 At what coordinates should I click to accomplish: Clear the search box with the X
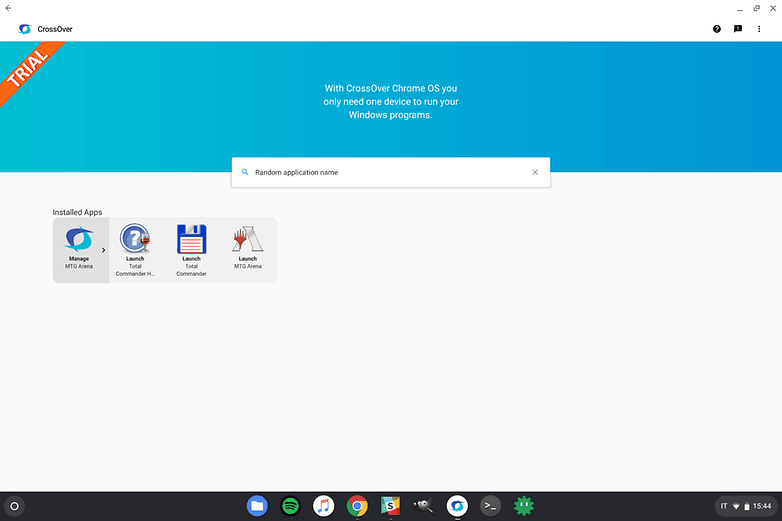pos(535,172)
